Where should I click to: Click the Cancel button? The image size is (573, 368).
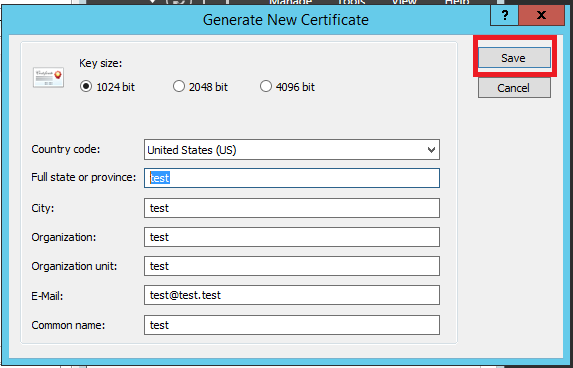coord(514,88)
